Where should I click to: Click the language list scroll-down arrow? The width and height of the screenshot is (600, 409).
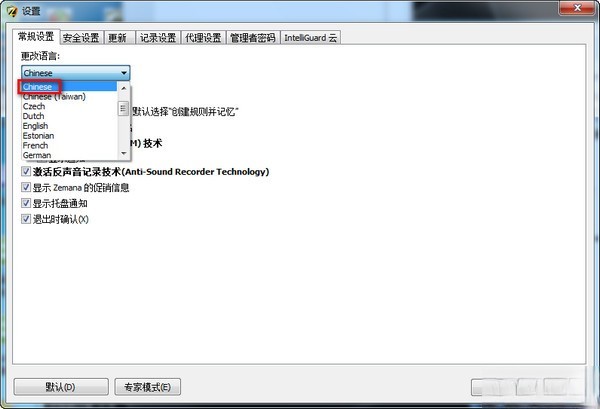coord(123,153)
